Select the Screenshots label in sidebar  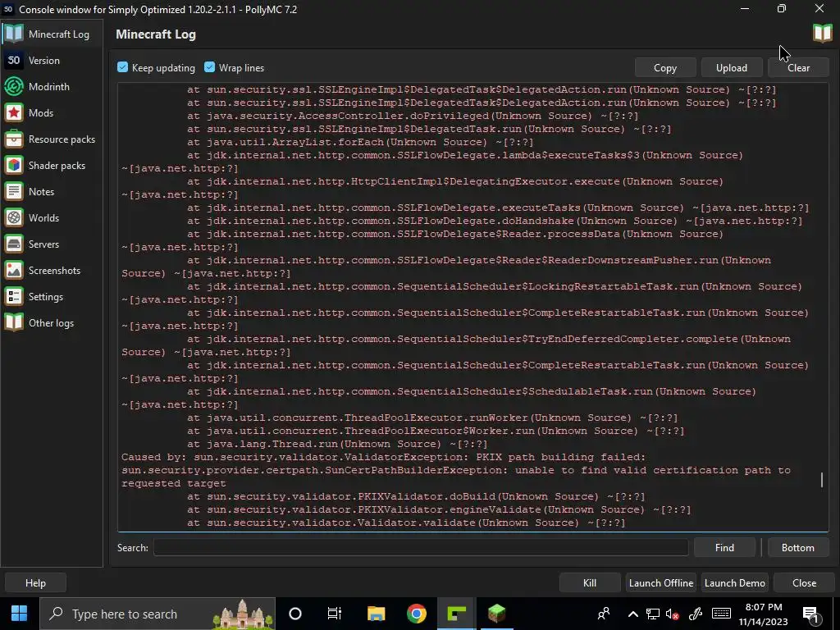click(55, 271)
